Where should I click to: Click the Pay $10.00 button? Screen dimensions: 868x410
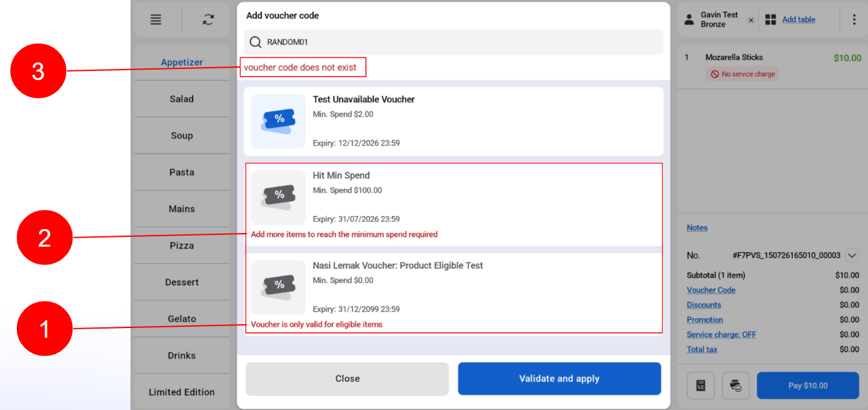pos(808,385)
